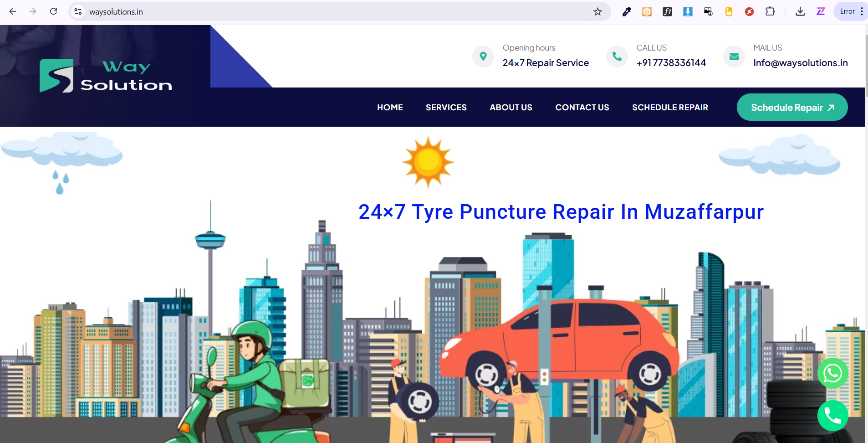Click the floating WhatsApp chat icon
This screenshot has width=868, height=443.
832,373
